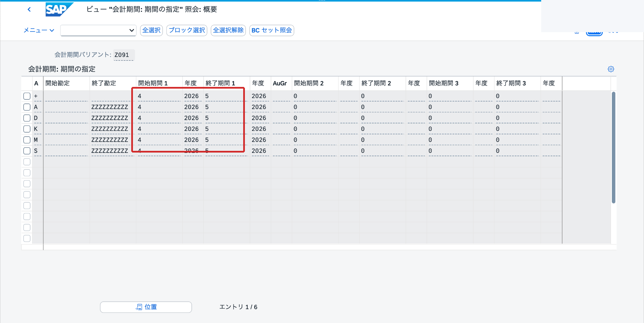Open BC セット照会

(x=272, y=30)
